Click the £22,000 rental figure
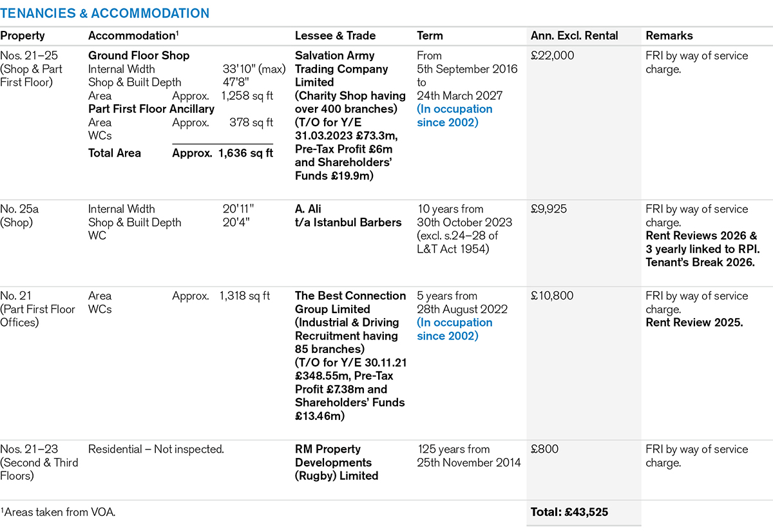773x532 pixels. point(553,56)
